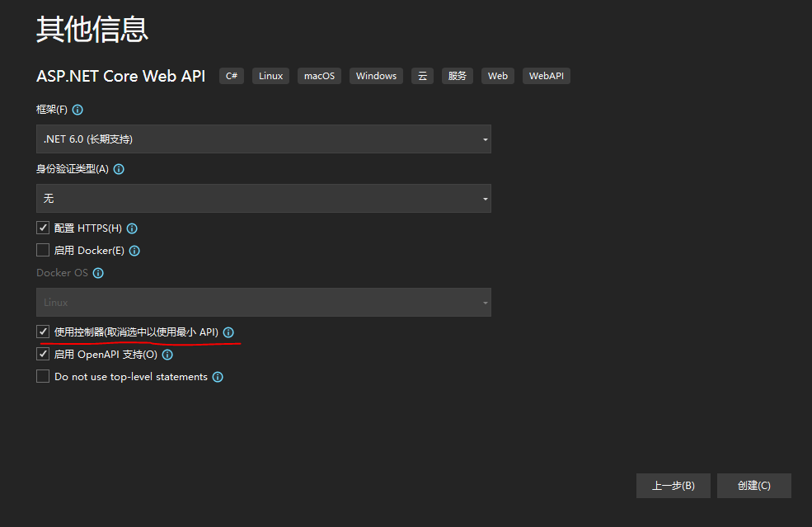
Task: Show info for top-level statements option
Action: click(x=218, y=377)
